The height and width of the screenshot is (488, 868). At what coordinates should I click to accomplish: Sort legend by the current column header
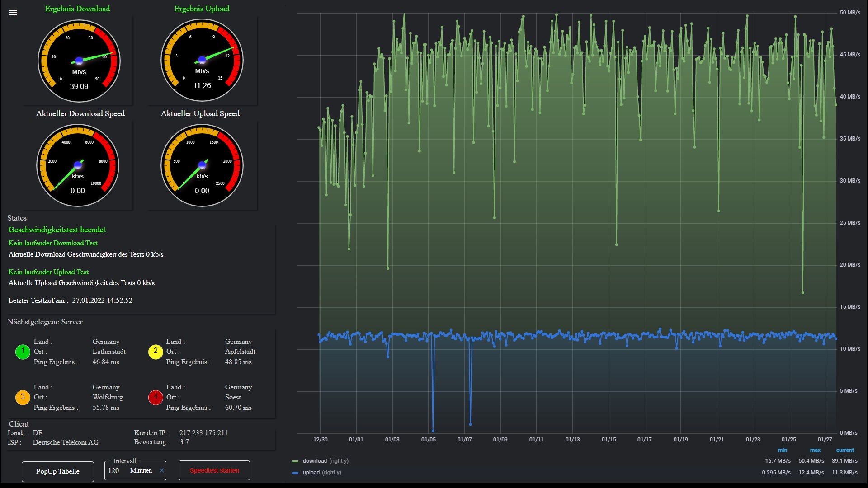845,450
